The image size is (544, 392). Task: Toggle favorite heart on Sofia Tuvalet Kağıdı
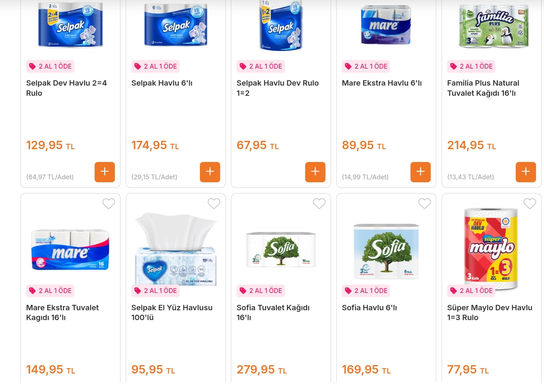tap(319, 204)
